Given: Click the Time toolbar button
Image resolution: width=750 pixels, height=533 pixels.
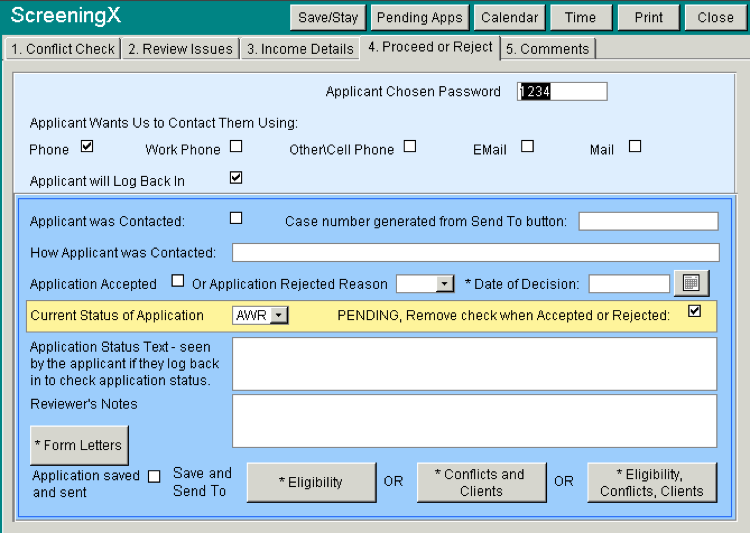Looking at the screenshot, I should 580,17.
